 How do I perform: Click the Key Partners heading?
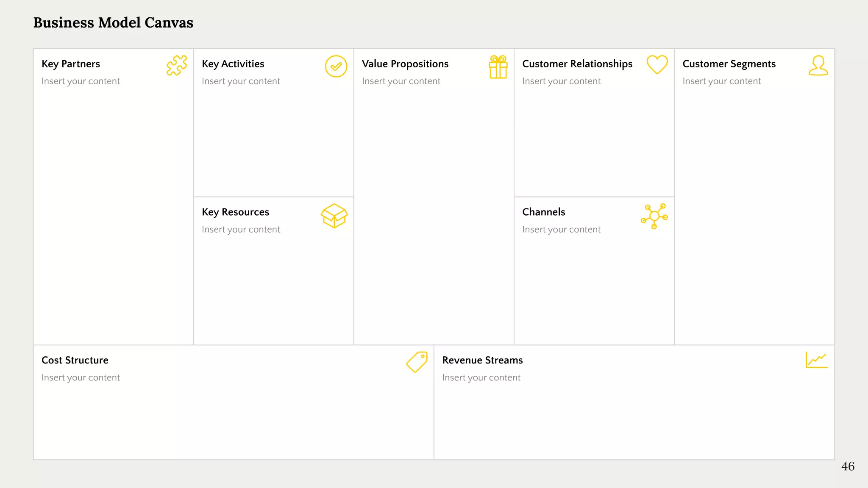coord(71,64)
